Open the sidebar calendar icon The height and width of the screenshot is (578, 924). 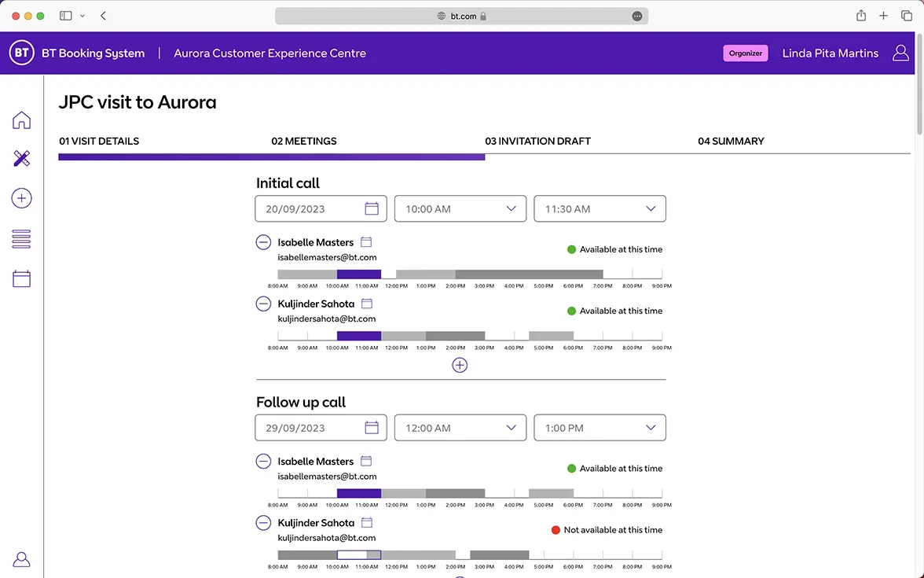[22, 278]
